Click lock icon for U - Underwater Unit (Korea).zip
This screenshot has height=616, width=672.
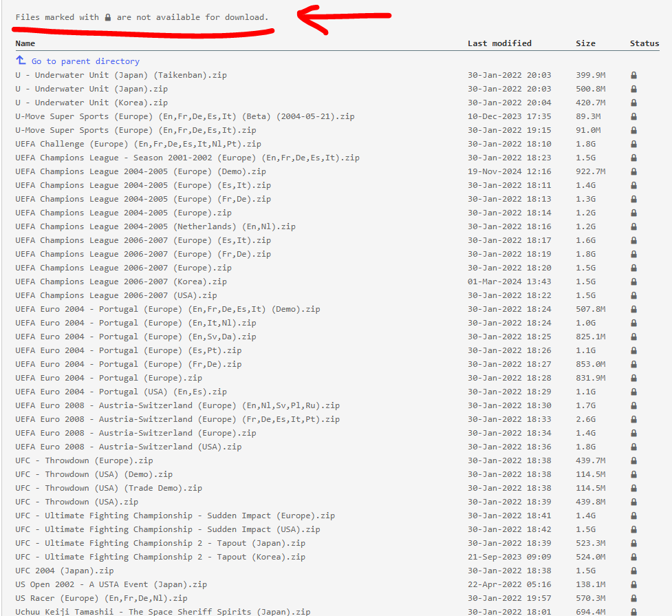633,103
